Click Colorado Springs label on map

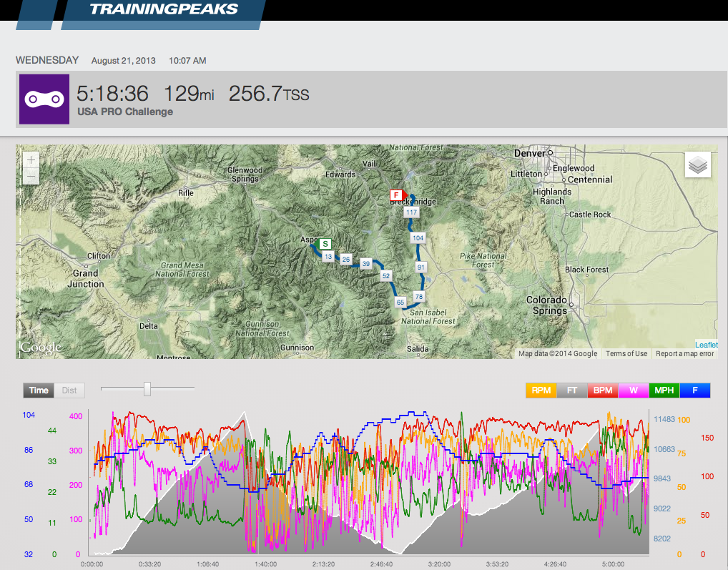click(547, 305)
